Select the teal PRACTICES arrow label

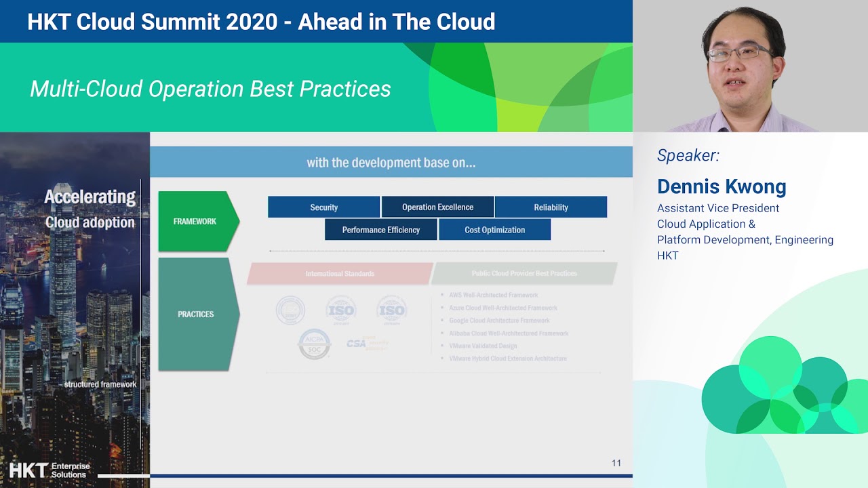(x=199, y=314)
